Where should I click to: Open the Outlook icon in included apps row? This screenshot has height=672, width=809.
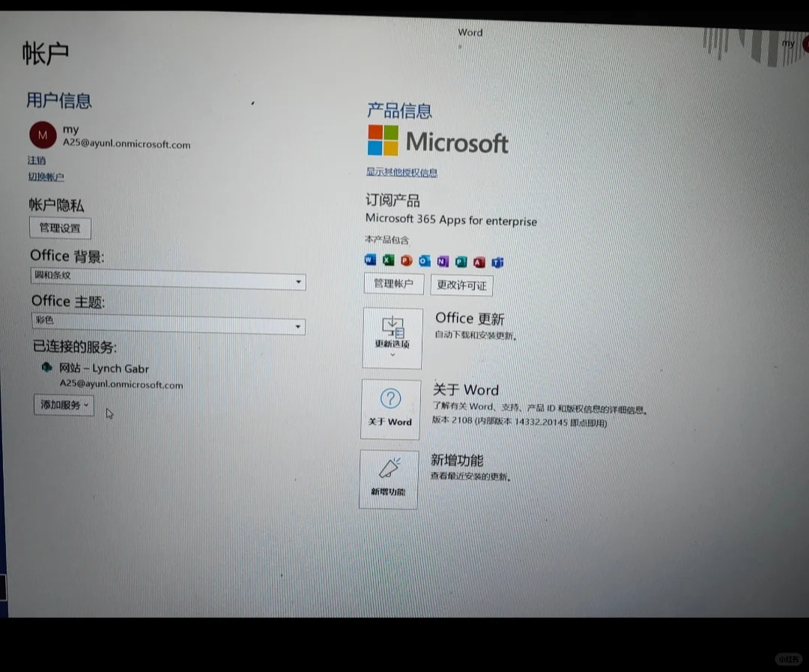pos(424,260)
